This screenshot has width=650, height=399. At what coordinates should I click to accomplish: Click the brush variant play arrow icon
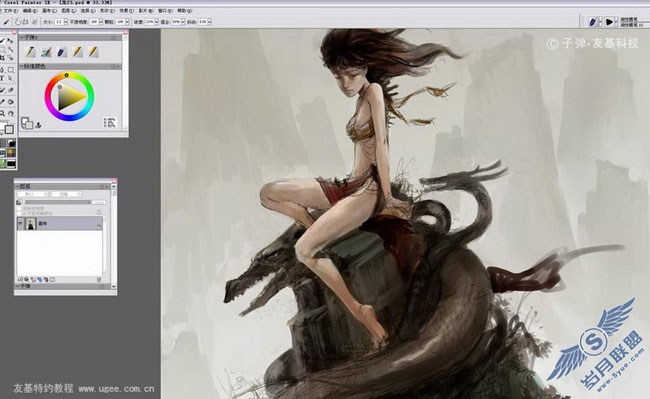tap(609, 22)
